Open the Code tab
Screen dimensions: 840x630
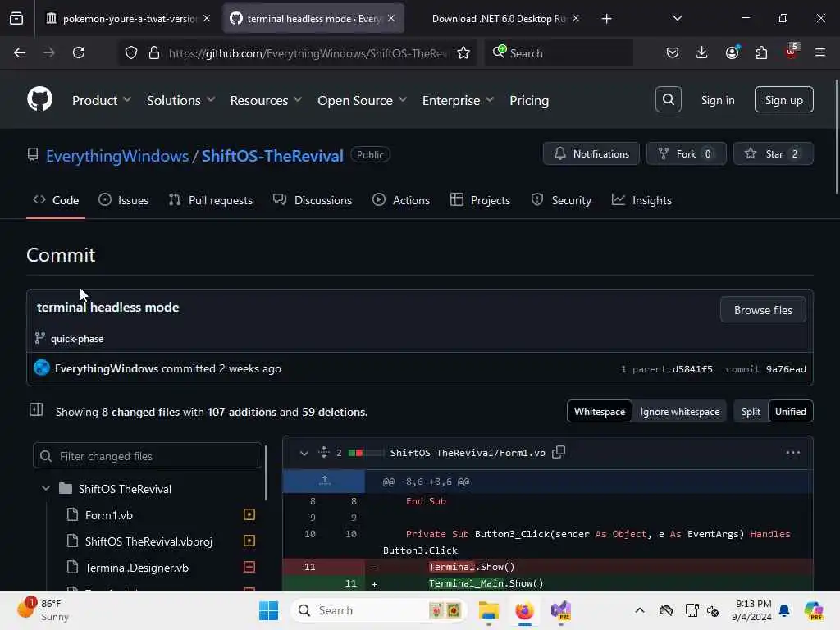point(56,200)
